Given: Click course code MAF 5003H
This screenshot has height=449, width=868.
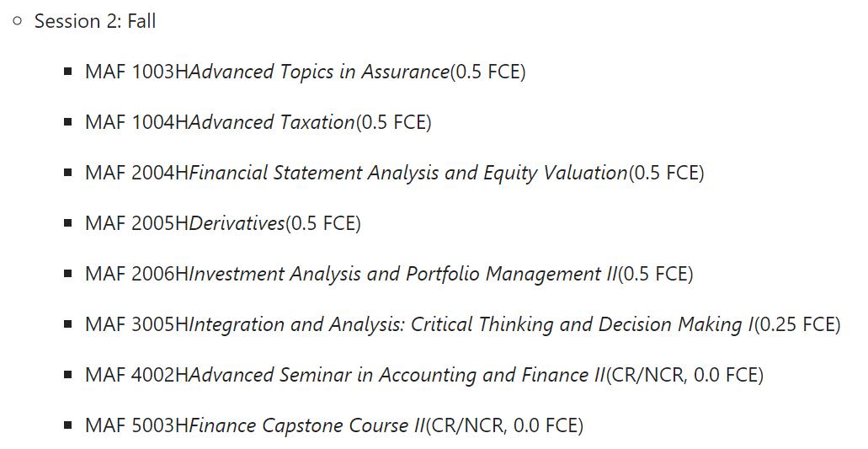Looking at the screenshot, I should (x=136, y=425).
